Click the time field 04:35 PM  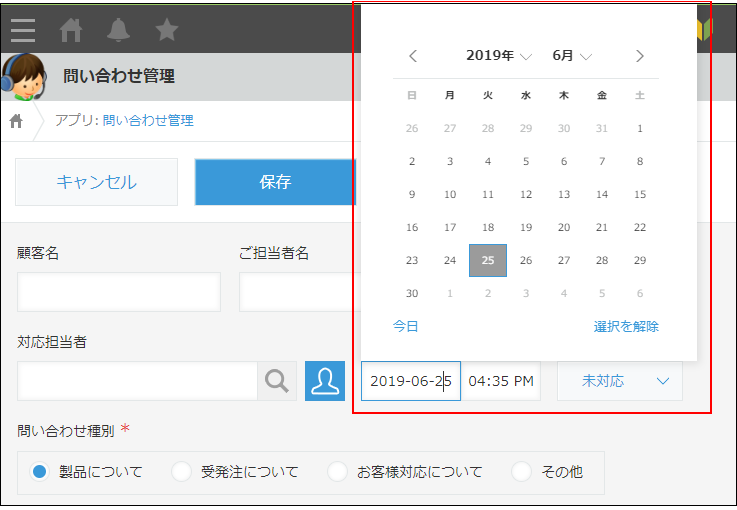tap(501, 381)
